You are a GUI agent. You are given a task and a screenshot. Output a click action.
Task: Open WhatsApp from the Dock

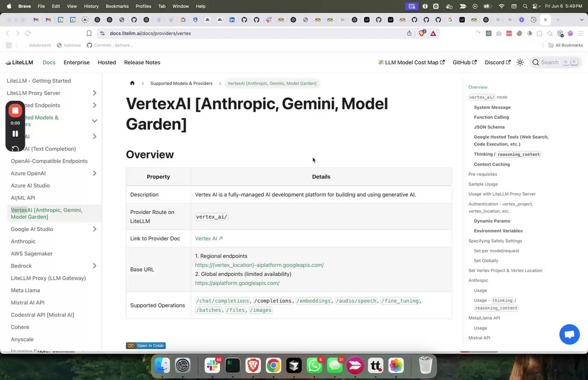click(314, 366)
